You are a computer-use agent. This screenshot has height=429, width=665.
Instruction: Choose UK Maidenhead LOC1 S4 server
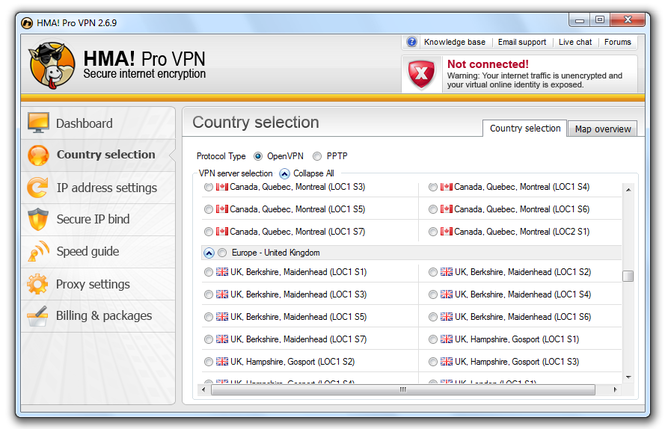[433, 294]
